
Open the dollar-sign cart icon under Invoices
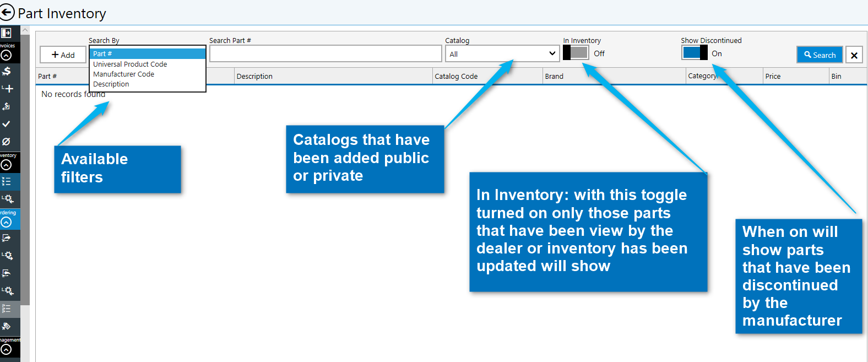[x=7, y=71]
